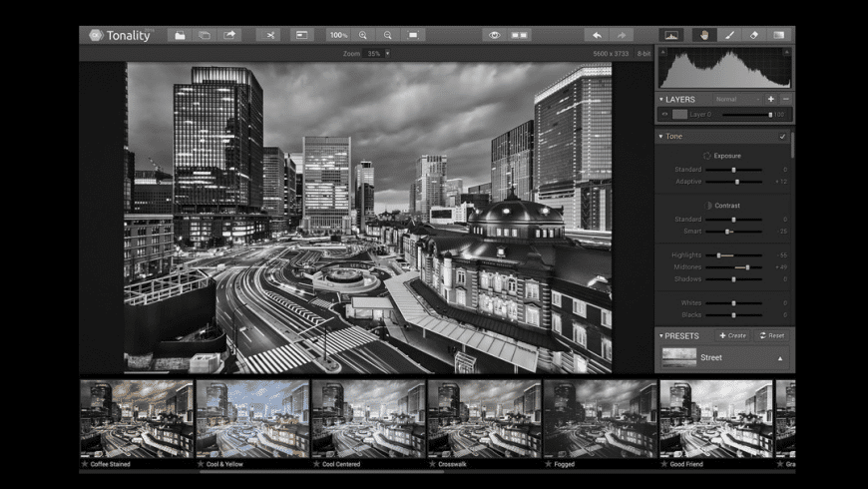868x489 pixels.
Task: Select the Brush masking tool
Action: coord(729,35)
